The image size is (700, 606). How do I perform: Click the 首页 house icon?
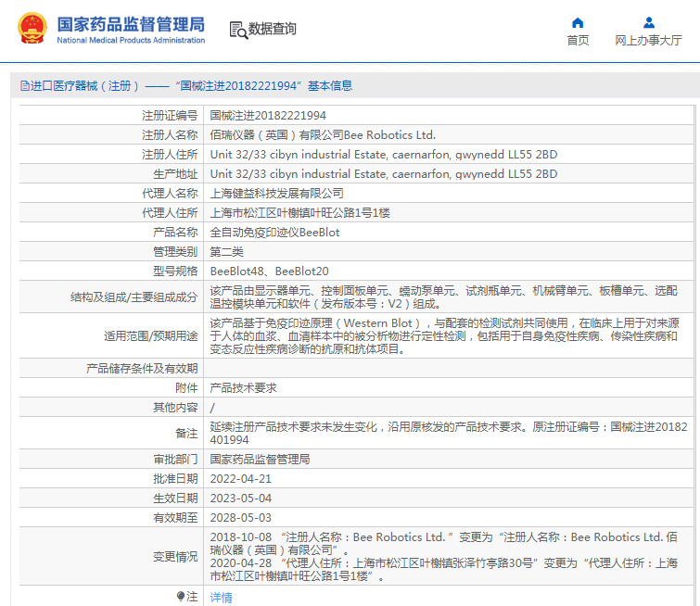(x=578, y=22)
